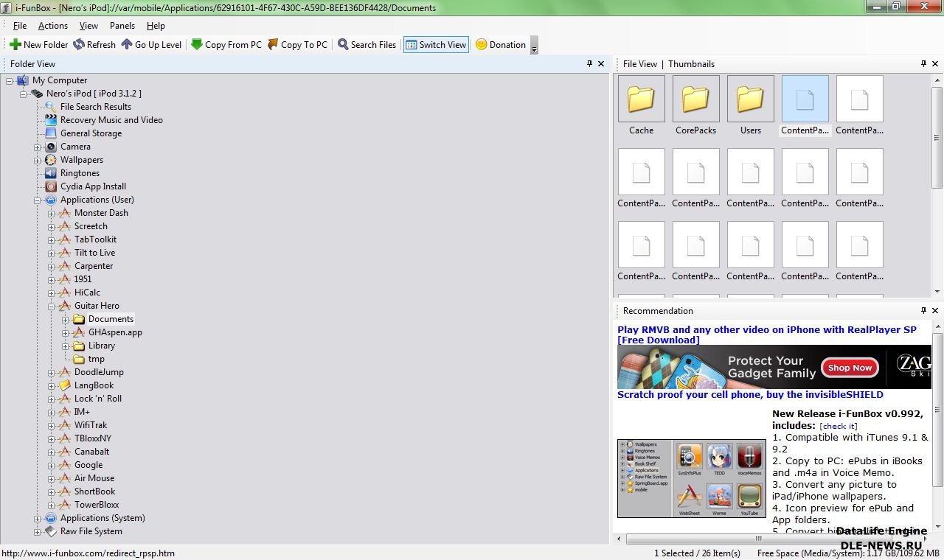Click the New Folder toolbar button
The height and width of the screenshot is (560, 944).
point(38,45)
